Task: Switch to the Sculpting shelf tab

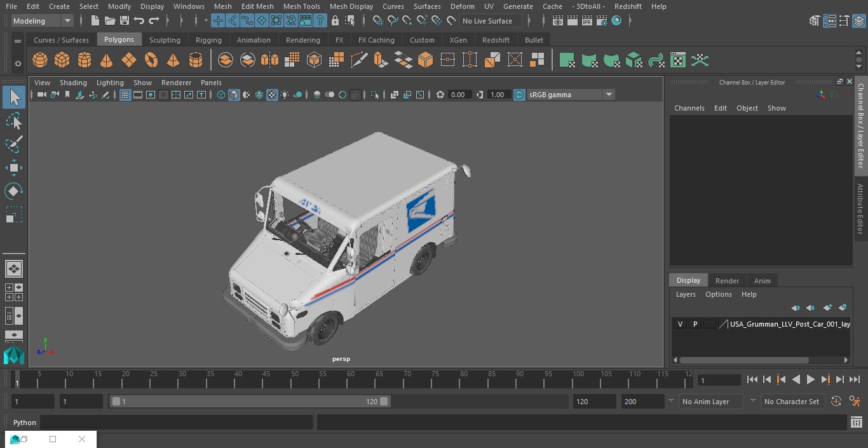Action: (x=165, y=40)
